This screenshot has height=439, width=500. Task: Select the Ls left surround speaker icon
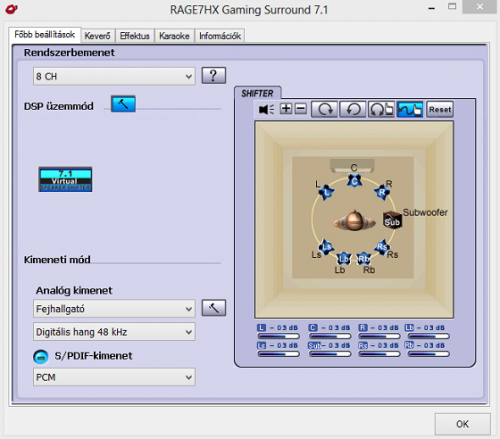tap(326, 247)
